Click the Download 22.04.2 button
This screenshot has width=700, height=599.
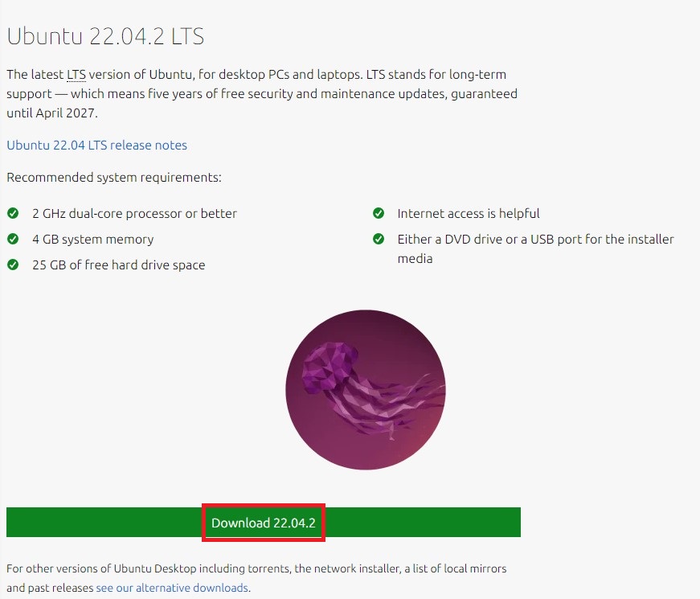coord(264,522)
